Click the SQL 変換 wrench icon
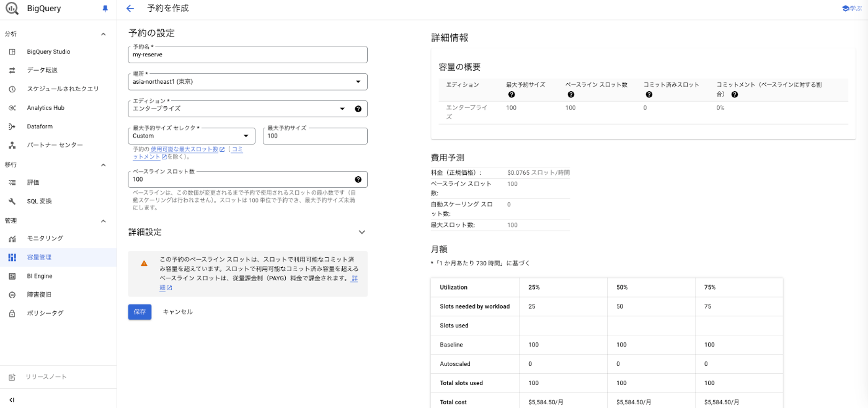This screenshot has width=868, height=408. (12, 201)
